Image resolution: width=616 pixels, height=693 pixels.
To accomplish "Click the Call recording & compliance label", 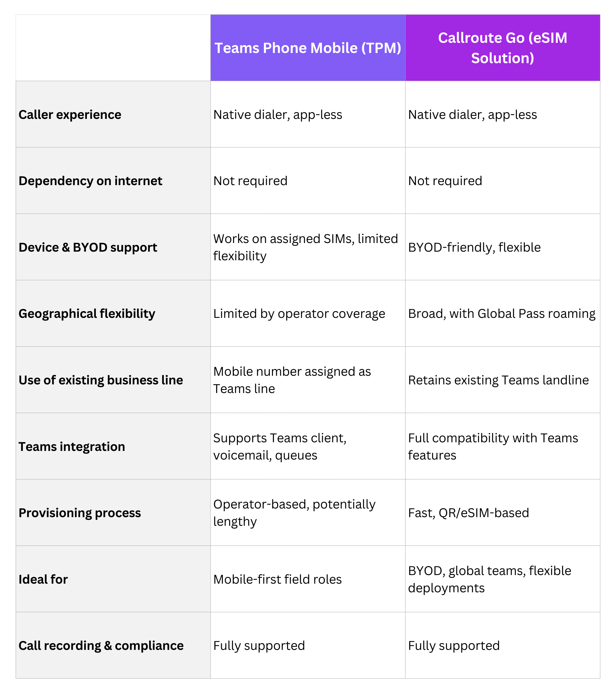I will [101, 646].
